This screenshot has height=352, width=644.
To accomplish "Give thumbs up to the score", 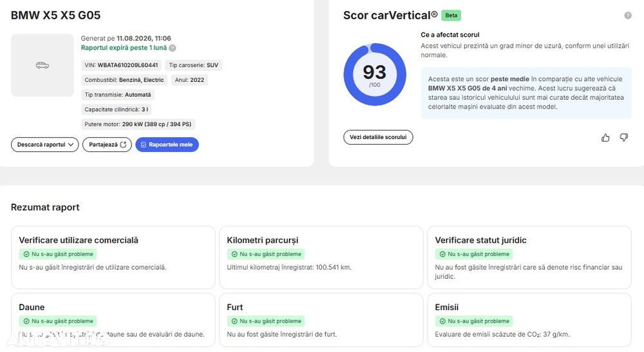I will 605,138.
